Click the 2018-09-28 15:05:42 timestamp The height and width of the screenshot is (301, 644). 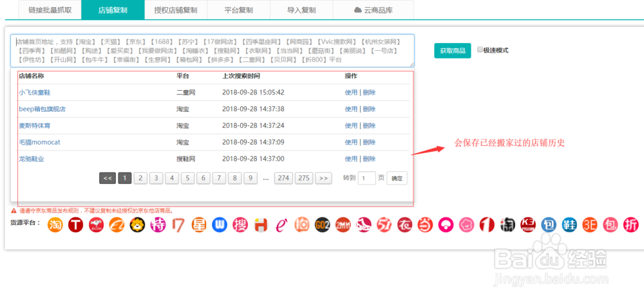(253, 93)
